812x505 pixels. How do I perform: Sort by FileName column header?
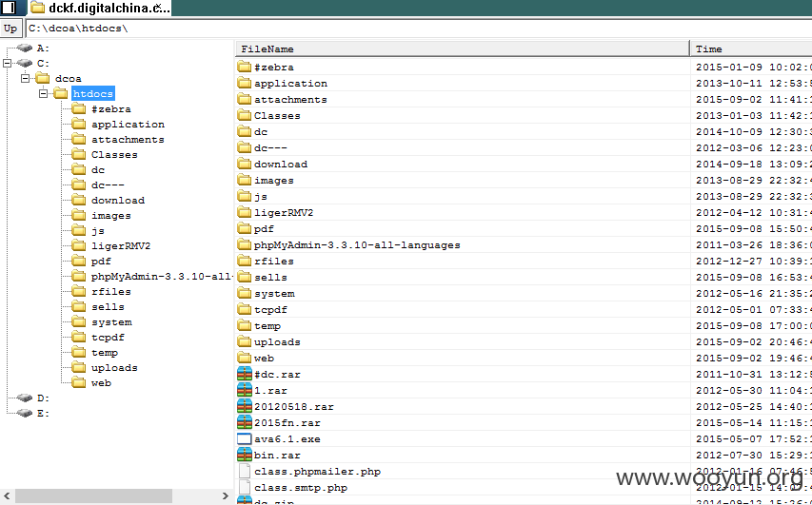click(x=463, y=49)
